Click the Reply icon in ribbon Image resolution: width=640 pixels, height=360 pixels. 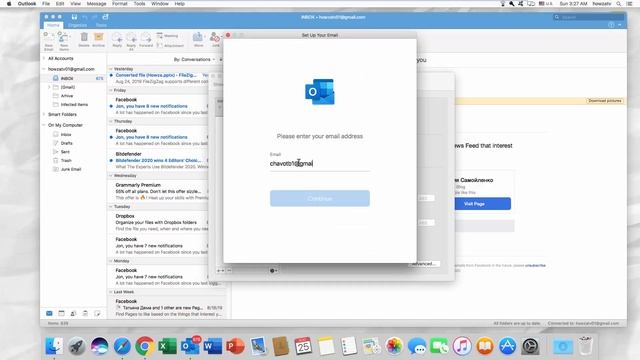117,40
